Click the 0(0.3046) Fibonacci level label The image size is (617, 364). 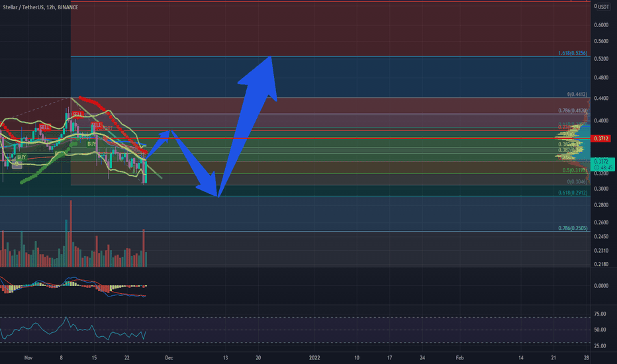[x=577, y=182]
